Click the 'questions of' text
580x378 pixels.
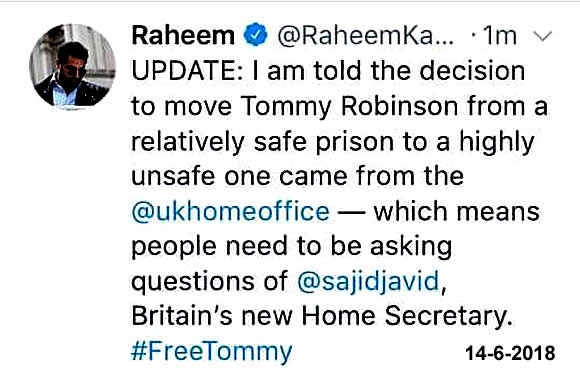pyautogui.click(x=209, y=281)
